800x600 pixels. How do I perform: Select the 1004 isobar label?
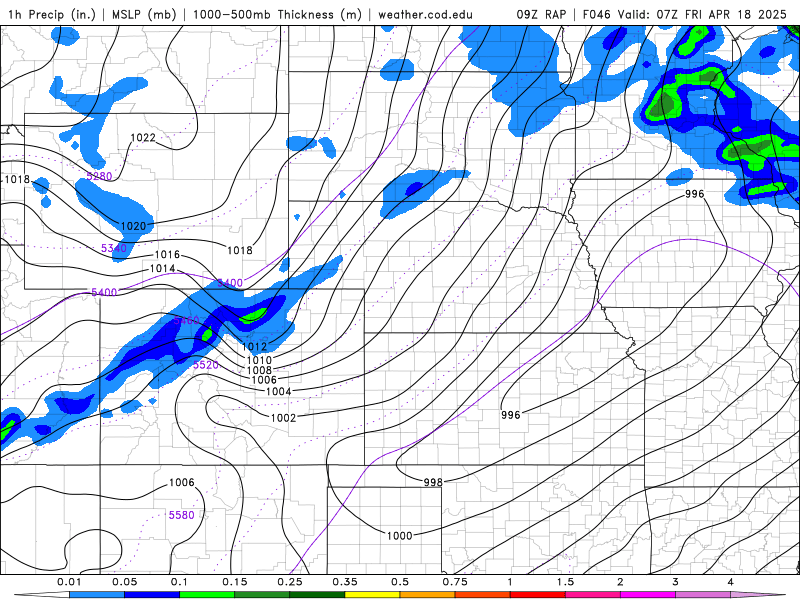[279, 391]
